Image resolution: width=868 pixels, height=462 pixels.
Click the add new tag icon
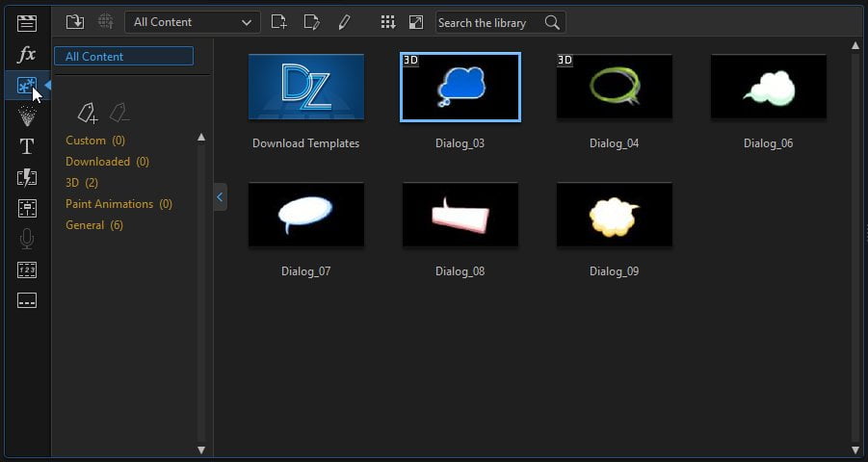88,113
